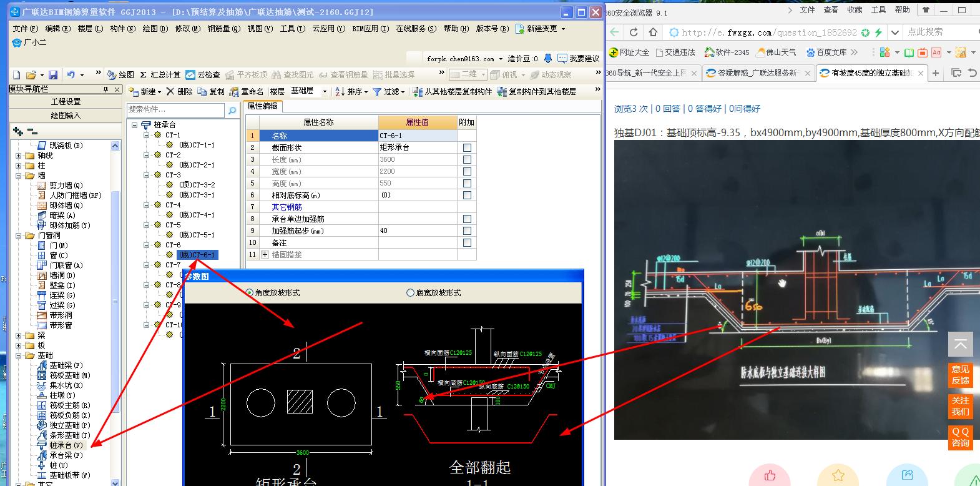
Task: Click the search magnifier beside 搜索构件 box
Action: pyautogui.click(x=232, y=110)
